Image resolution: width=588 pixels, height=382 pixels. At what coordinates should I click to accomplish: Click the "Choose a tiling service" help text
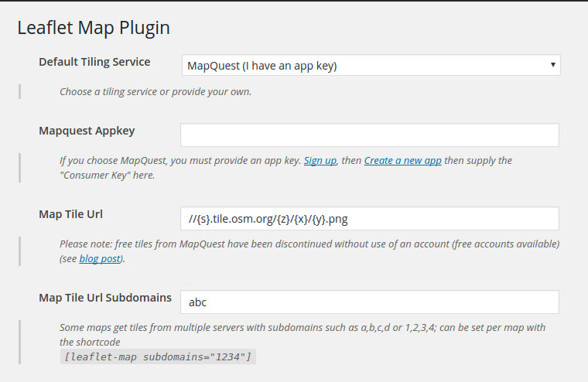coord(156,91)
